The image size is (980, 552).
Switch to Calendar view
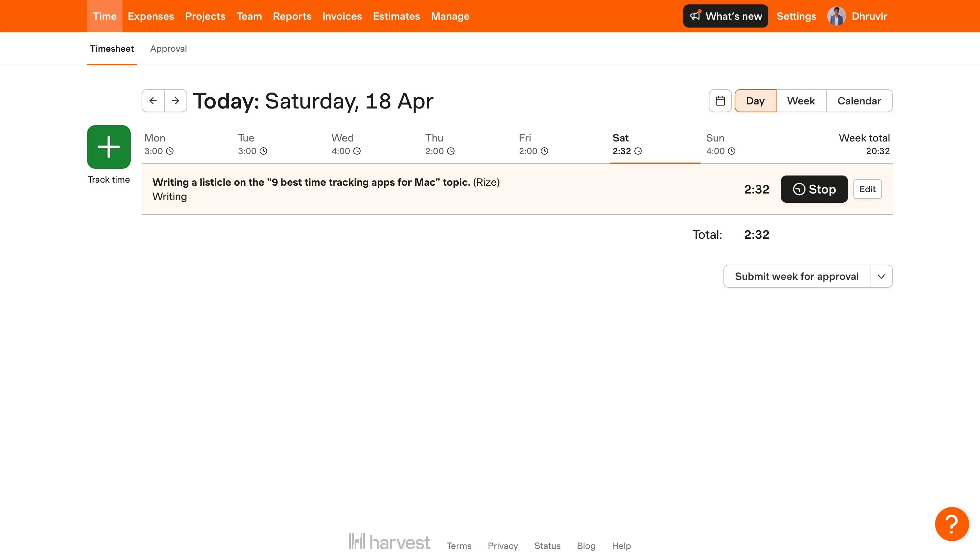tap(859, 101)
